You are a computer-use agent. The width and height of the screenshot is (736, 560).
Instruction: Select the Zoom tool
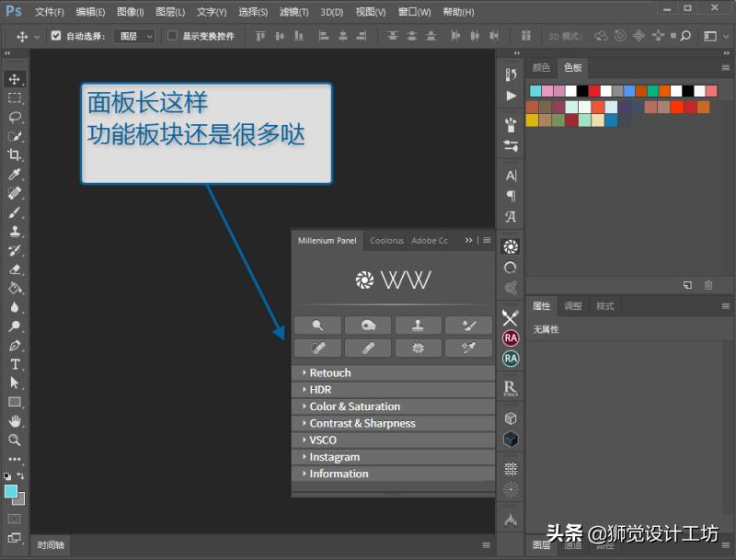[15, 440]
